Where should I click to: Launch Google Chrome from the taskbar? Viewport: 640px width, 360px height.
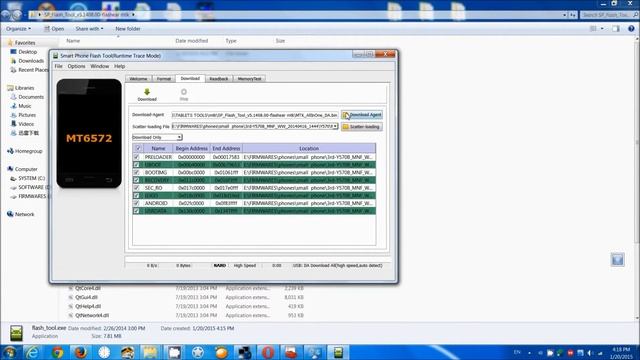point(58,352)
